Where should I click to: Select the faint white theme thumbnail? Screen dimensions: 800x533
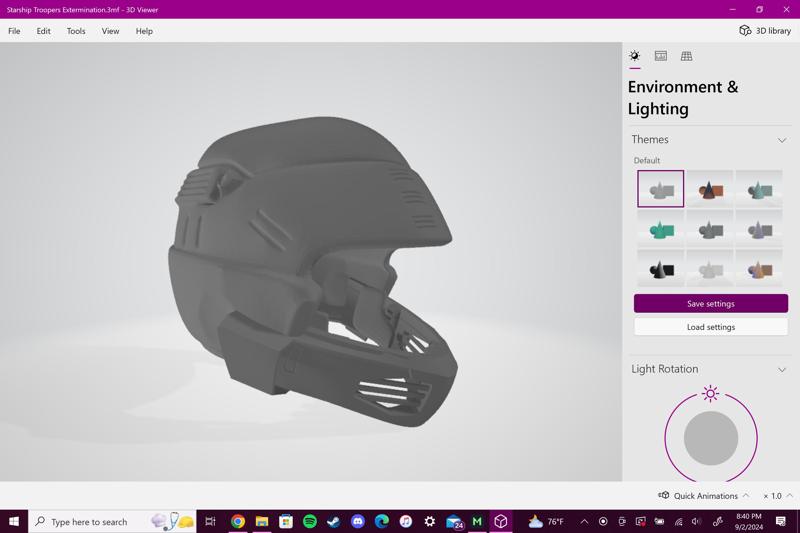point(710,268)
